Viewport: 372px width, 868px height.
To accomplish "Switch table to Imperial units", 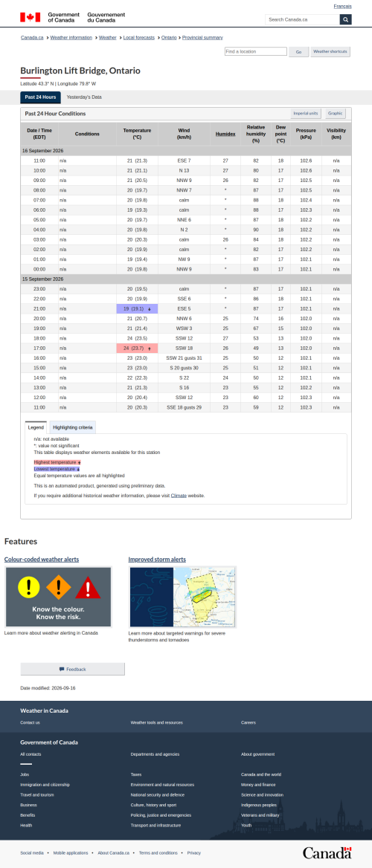I will pos(306,113).
